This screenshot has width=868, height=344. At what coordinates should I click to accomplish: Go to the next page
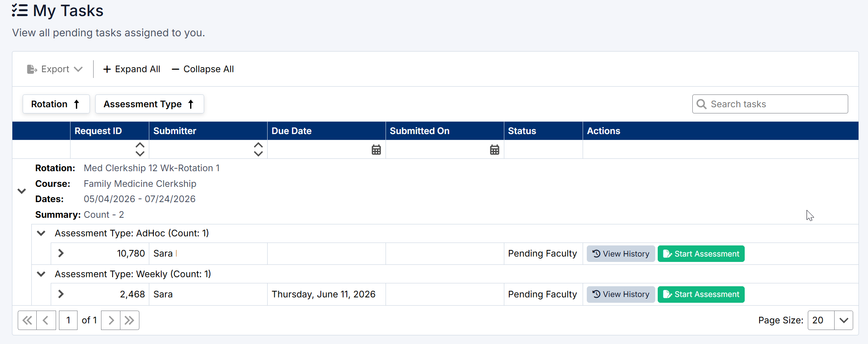click(x=111, y=320)
